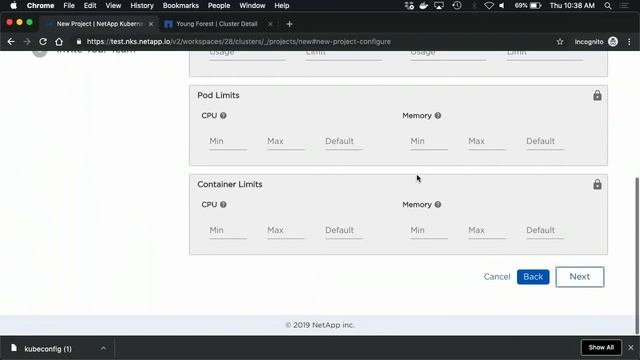Screen dimensions: 640x360
Task: Open the Apple menu
Action: click(13, 6)
